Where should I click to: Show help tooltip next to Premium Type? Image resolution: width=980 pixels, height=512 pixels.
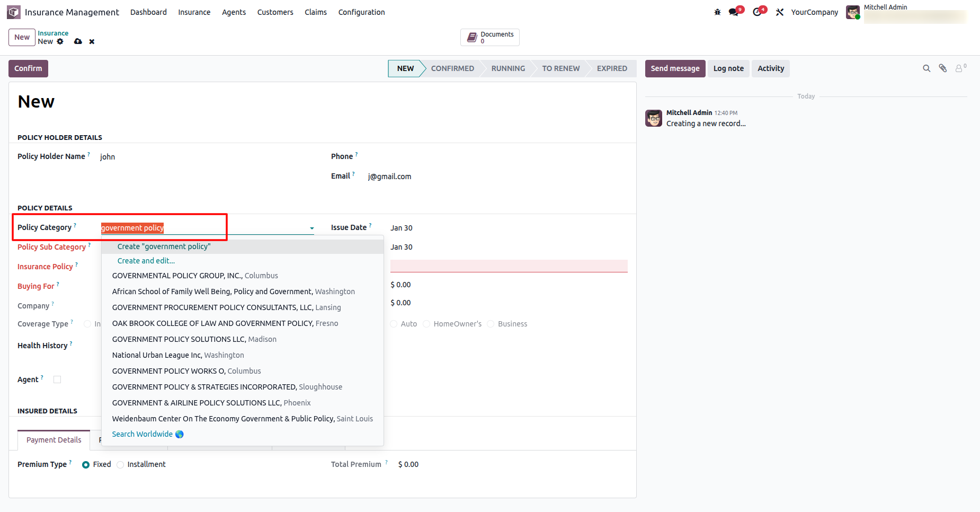[x=70, y=462]
